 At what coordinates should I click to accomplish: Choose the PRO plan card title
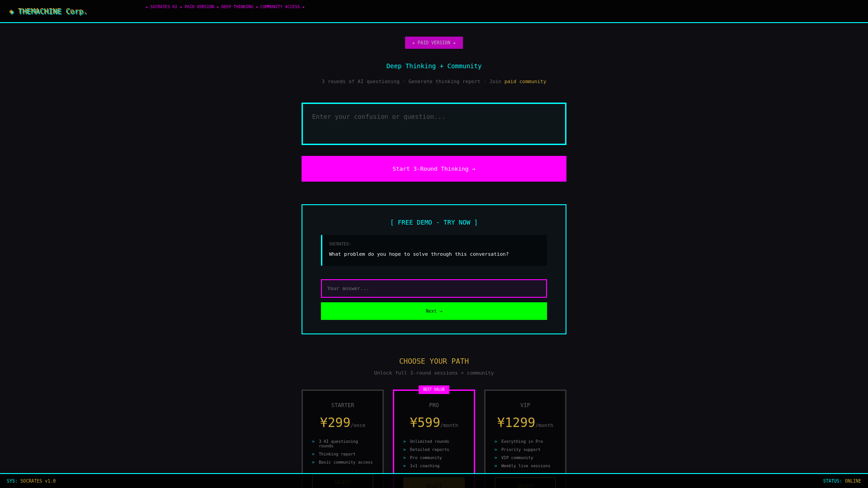tap(434, 405)
